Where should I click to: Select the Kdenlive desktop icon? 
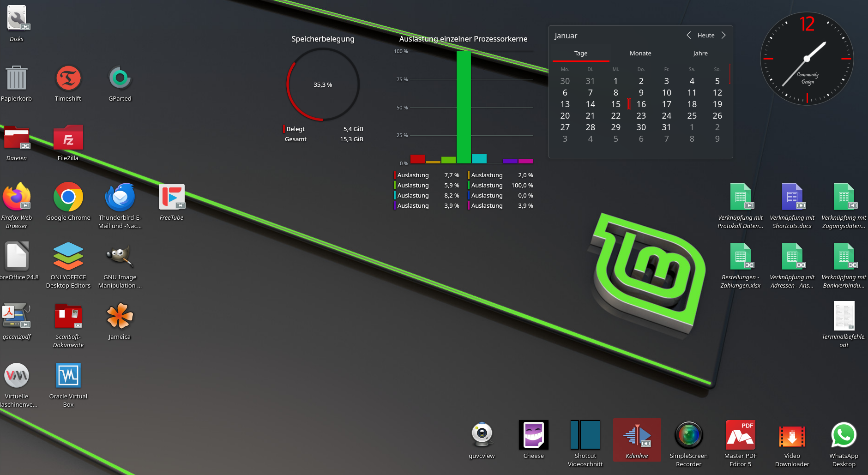637,436
